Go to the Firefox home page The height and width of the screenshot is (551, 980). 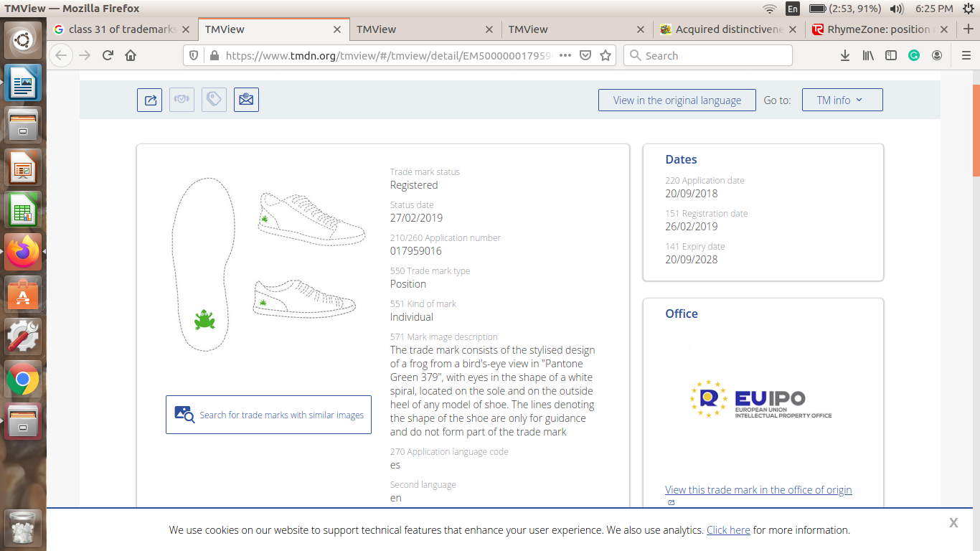tap(131, 55)
